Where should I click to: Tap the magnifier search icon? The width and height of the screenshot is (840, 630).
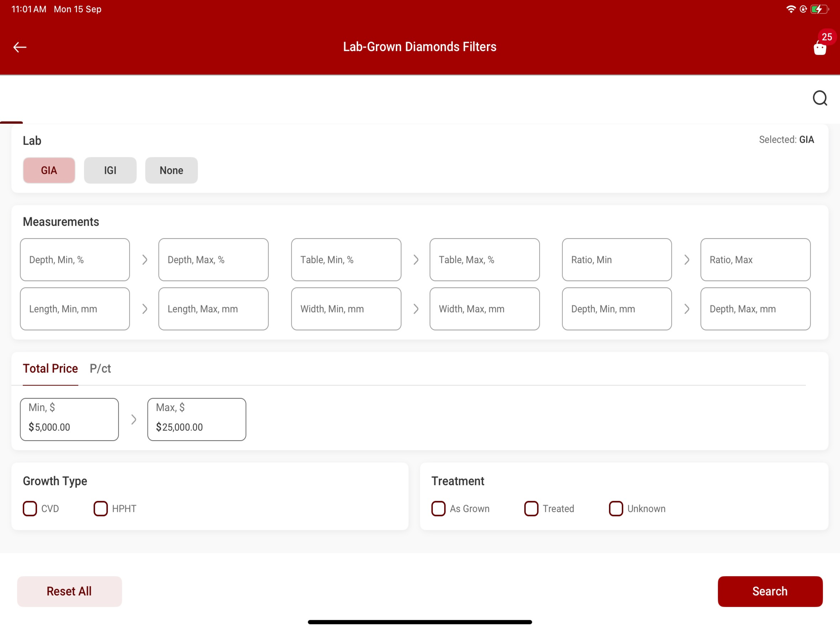[820, 98]
